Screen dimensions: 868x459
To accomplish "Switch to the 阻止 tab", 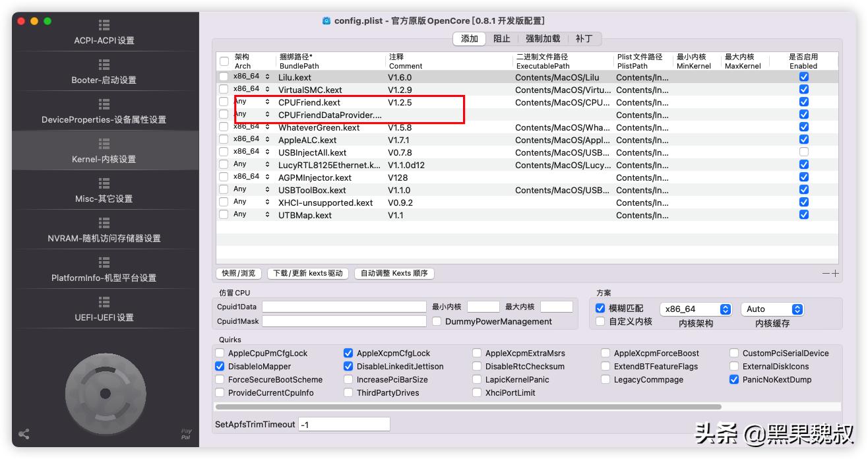I will (x=503, y=39).
